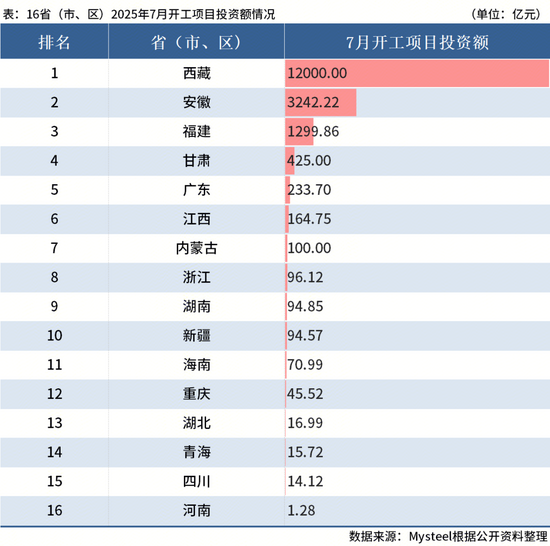Click the 排名 column header
Image resolution: width=550 pixels, height=546 pixels.
pyautogui.click(x=54, y=42)
